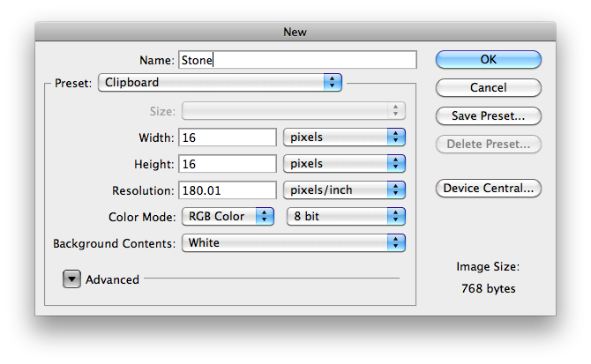591x364 pixels.
Task: Click the Resolution field showing 180.01
Action: pos(228,190)
